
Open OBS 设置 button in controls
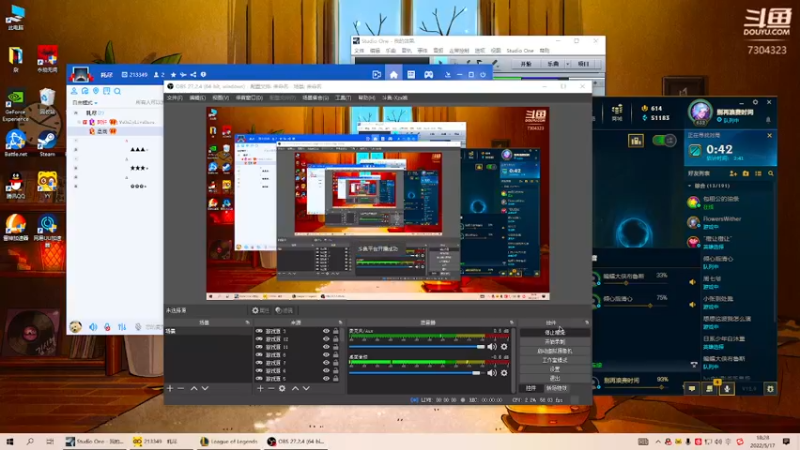[x=555, y=369]
